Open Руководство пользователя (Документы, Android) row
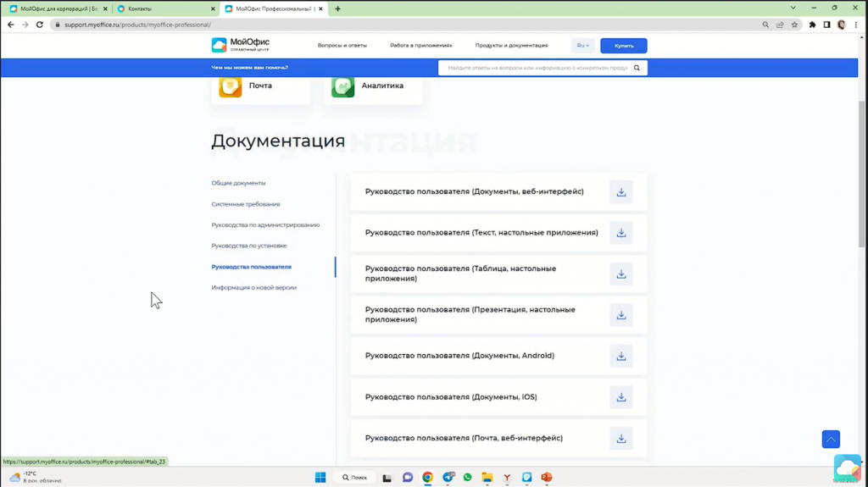The width and height of the screenshot is (868, 487). point(498,356)
